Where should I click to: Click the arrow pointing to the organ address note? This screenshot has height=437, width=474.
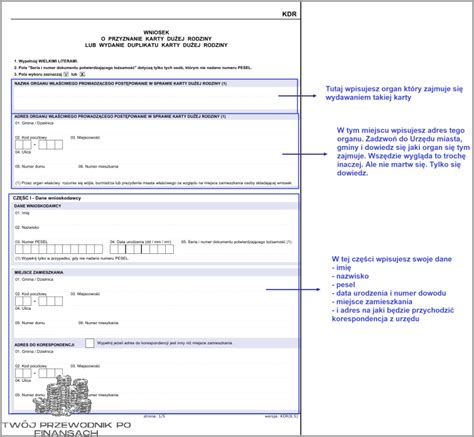coord(305,154)
